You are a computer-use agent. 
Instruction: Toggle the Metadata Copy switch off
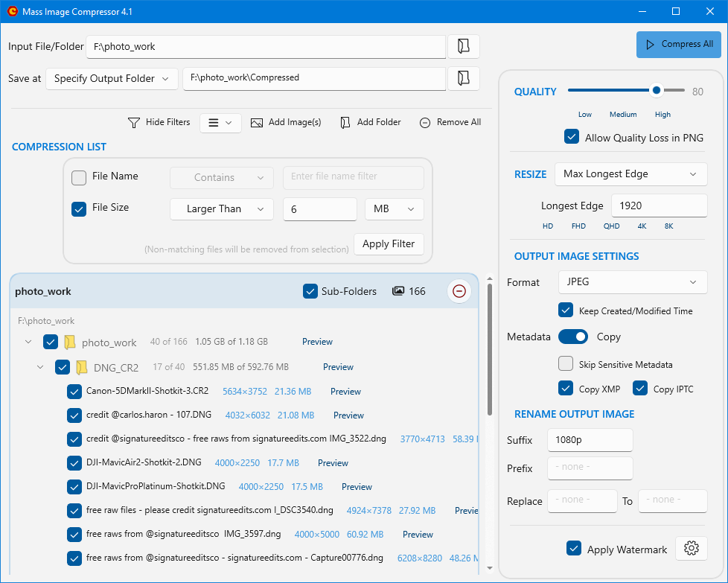tap(573, 337)
